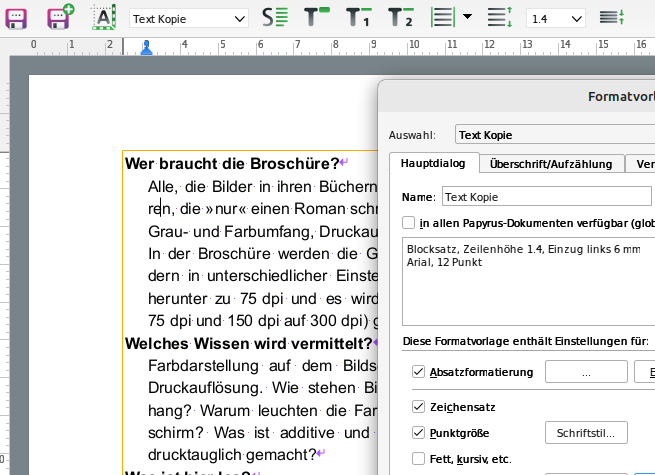
Task: Select the Hauptdialog tab
Action: pos(433,164)
